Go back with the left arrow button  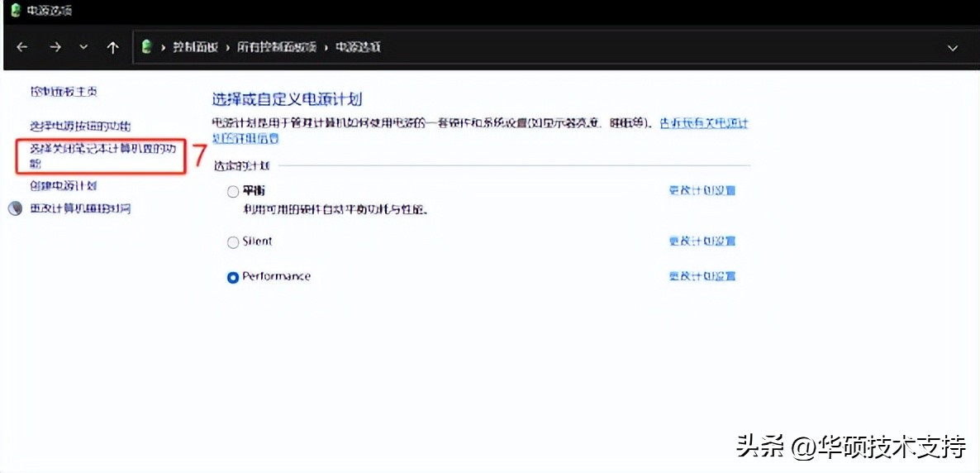(x=21, y=48)
